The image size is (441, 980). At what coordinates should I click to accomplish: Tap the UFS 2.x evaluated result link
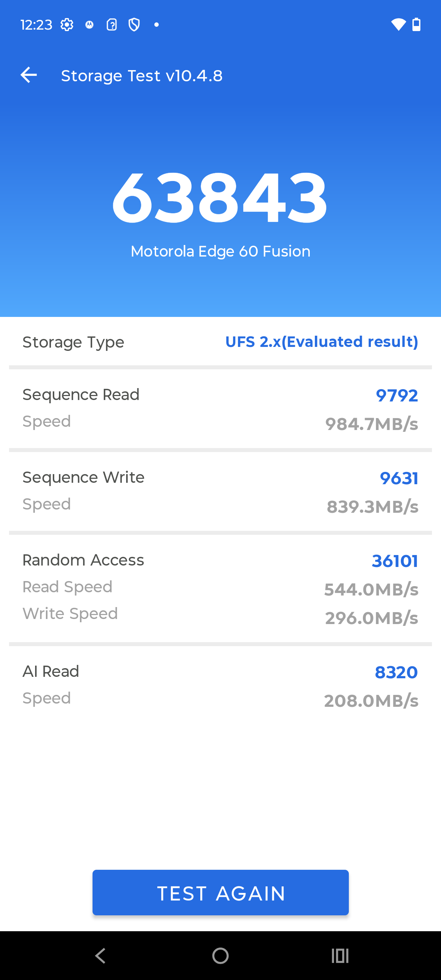tap(321, 341)
